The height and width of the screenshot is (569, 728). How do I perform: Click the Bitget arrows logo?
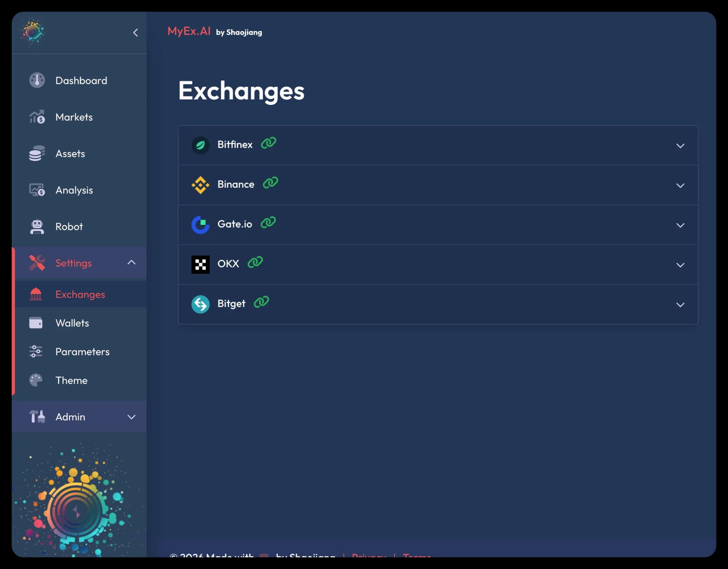pos(200,304)
